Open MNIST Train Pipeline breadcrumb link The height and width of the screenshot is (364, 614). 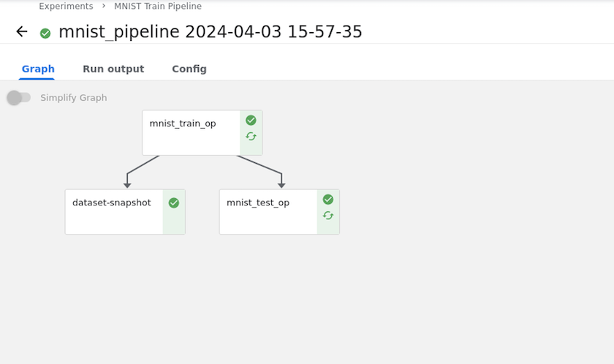click(x=158, y=7)
